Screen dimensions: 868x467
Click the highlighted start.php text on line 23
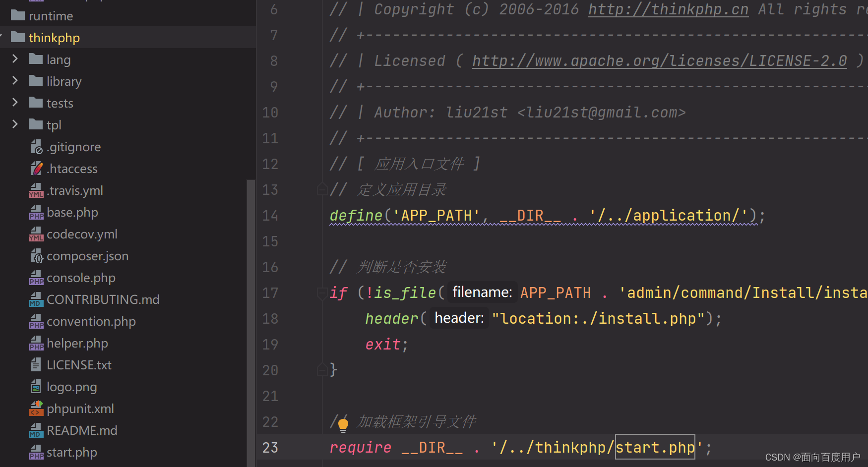click(655, 447)
